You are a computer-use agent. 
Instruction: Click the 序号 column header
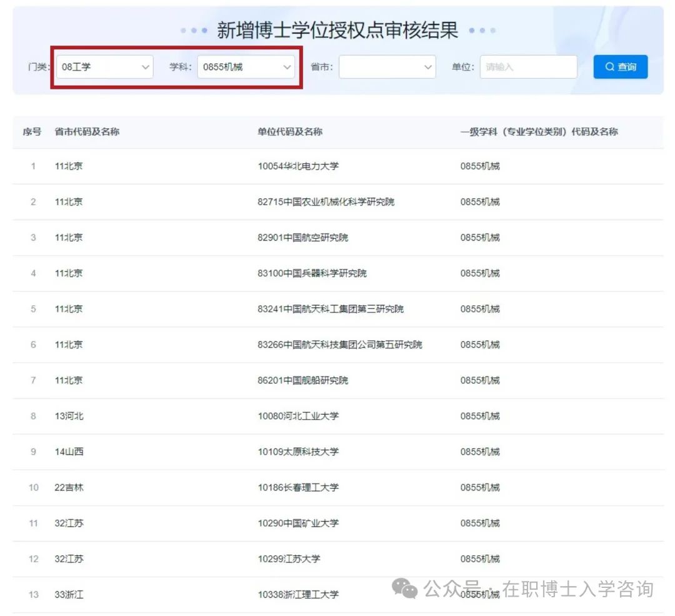(x=32, y=132)
